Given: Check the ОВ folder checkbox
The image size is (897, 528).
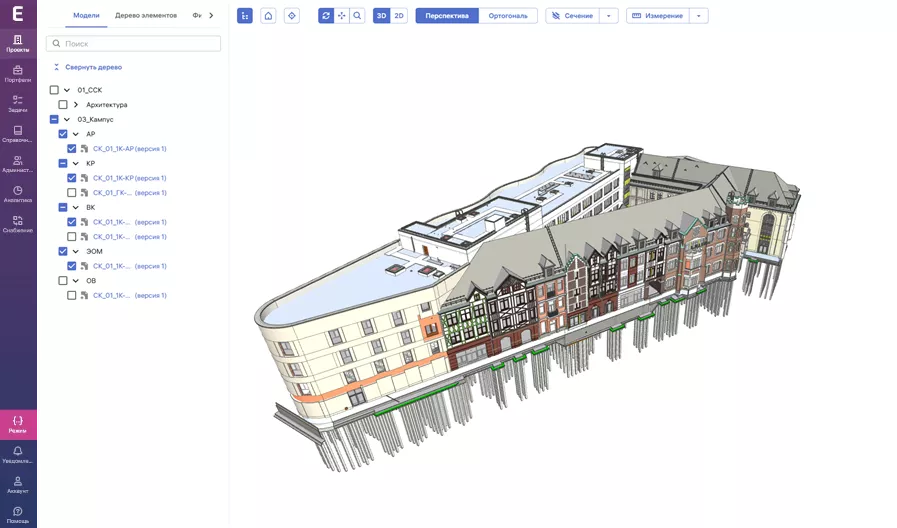Looking at the screenshot, I should [x=63, y=281].
